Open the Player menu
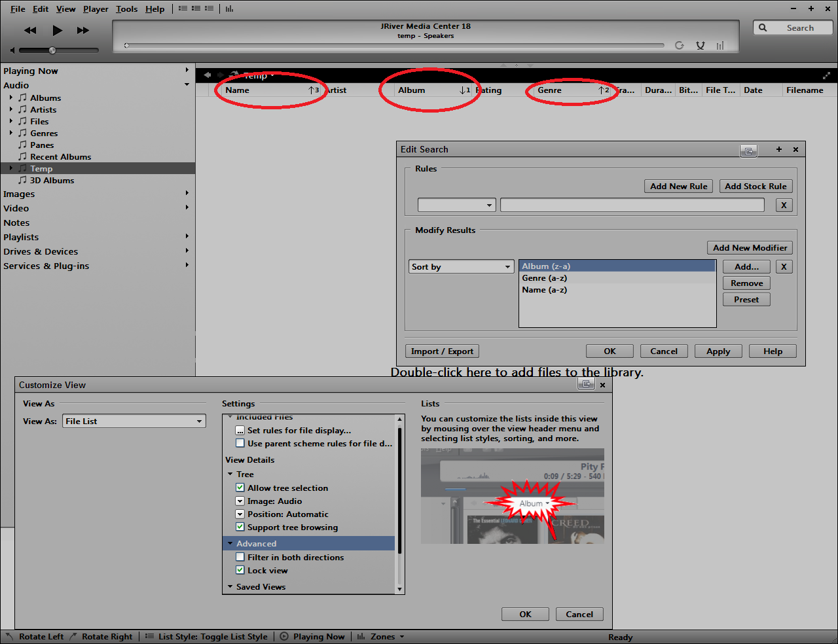Screen dimensions: 838x644 (x=96, y=9)
